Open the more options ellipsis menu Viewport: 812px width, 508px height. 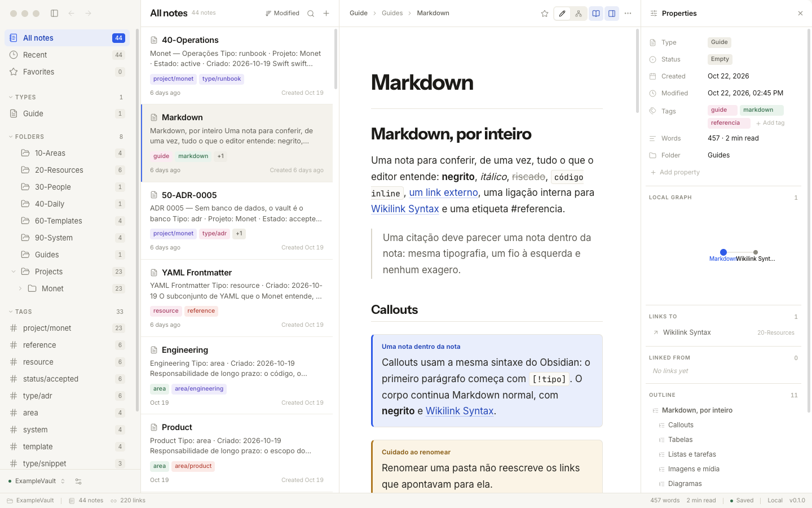(x=628, y=14)
